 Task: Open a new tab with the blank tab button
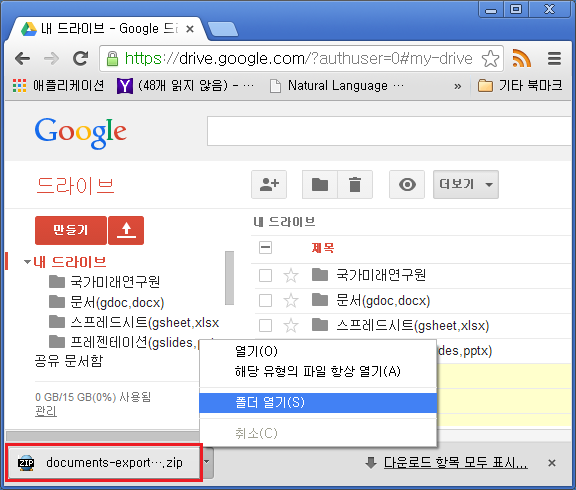coord(223,29)
